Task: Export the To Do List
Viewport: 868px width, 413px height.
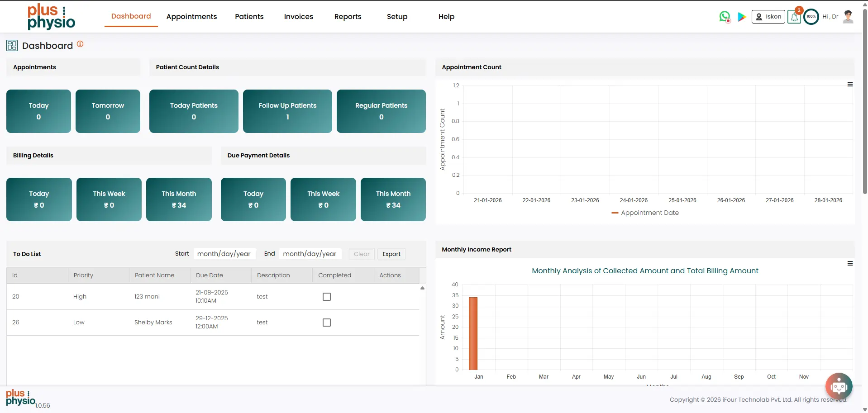Action: (391, 254)
